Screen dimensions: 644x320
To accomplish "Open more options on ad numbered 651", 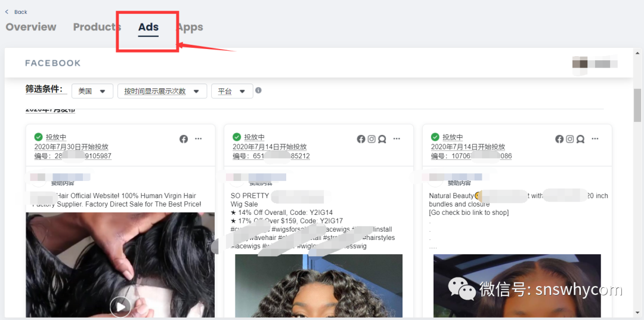I will point(397,139).
